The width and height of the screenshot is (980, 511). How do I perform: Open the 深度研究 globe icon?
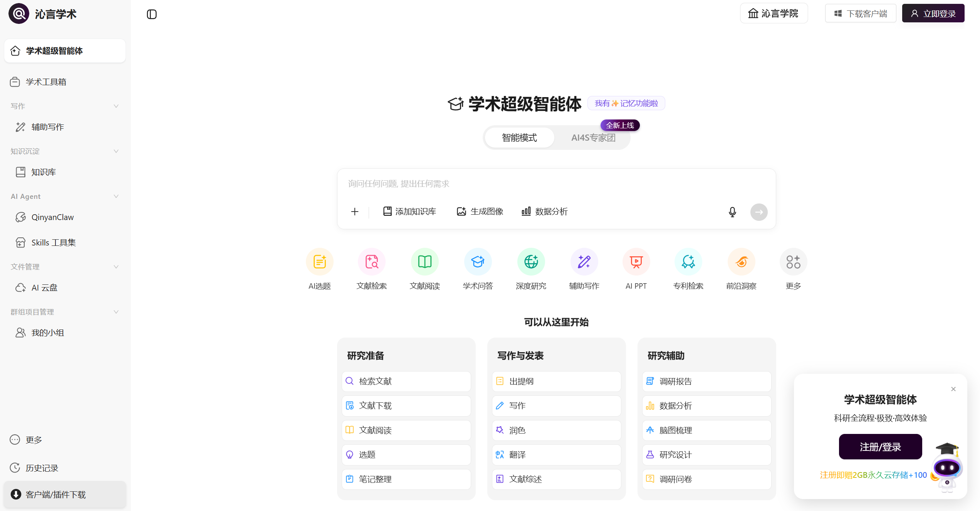tap(531, 262)
